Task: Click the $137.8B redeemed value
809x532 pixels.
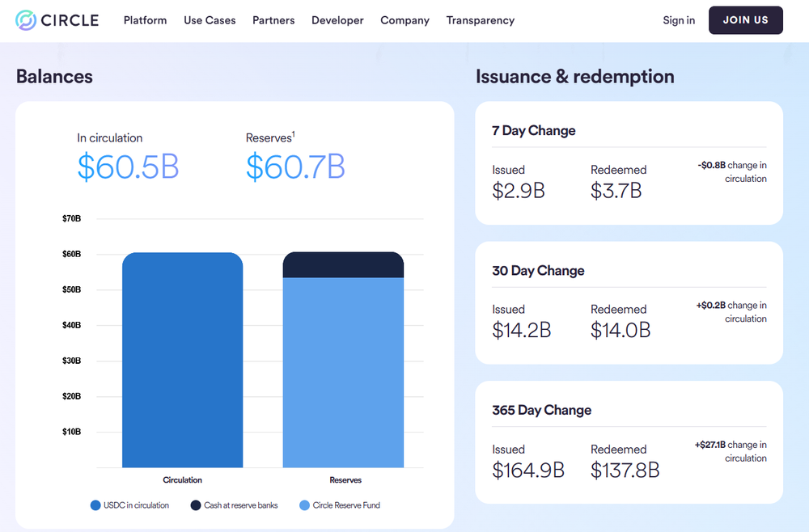Action: 625,470
